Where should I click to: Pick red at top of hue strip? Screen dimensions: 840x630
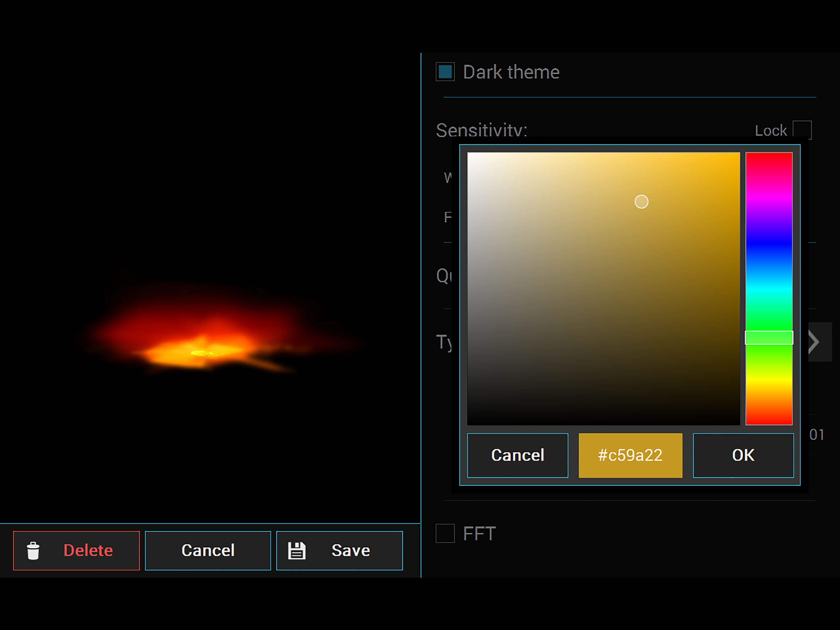point(769,154)
